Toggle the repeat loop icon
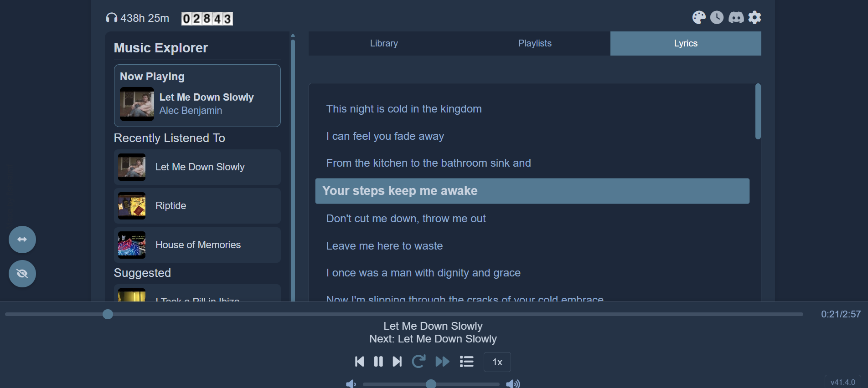This screenshot has height=388, width=868. click(x=418, y=362)
